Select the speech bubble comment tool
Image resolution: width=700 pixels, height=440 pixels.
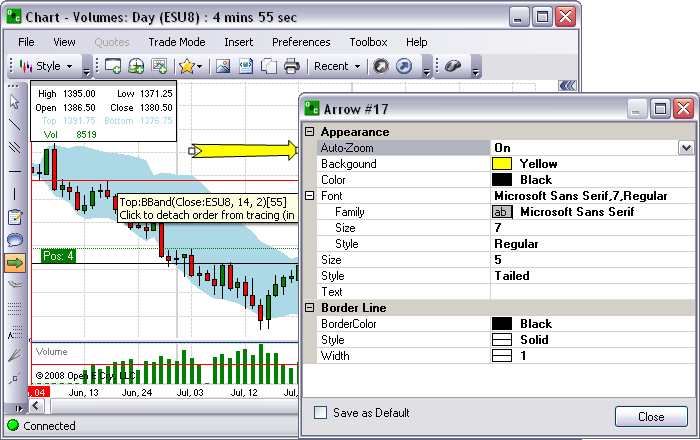(15, 240)
